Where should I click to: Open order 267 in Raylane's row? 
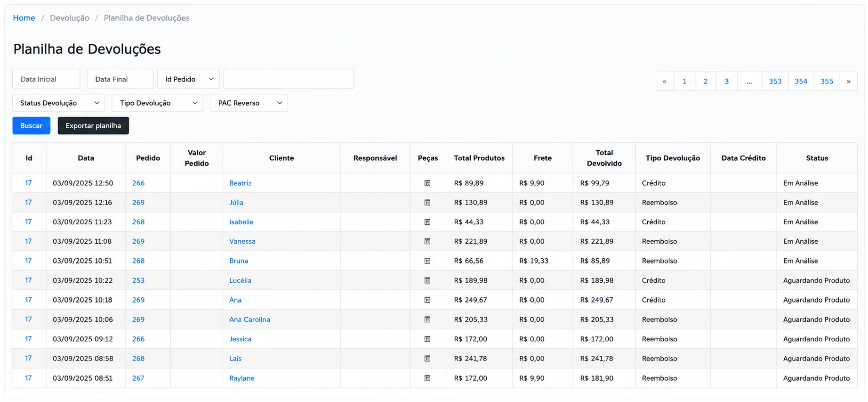pos(138,378)
